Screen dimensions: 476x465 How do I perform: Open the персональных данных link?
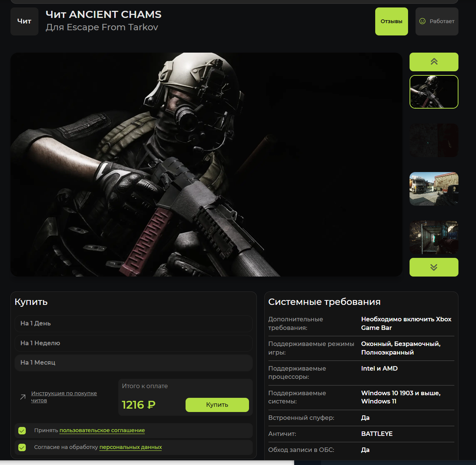(131, 447)
